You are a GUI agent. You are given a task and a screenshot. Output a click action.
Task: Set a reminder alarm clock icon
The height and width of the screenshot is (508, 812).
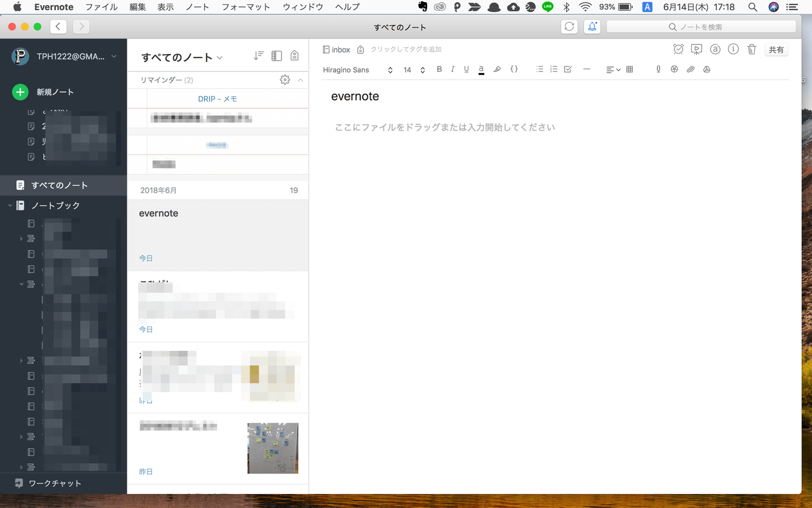678,49
